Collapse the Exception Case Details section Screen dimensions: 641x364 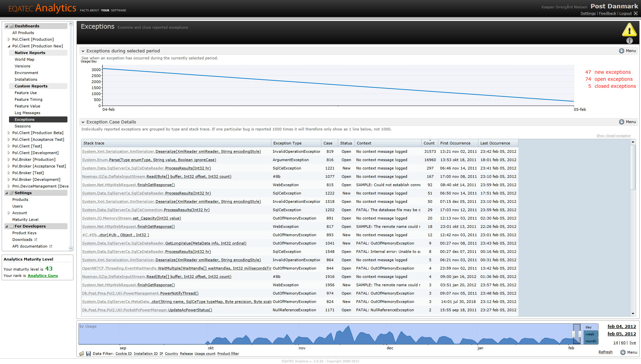pyautogui.click(x=83, y=122)
